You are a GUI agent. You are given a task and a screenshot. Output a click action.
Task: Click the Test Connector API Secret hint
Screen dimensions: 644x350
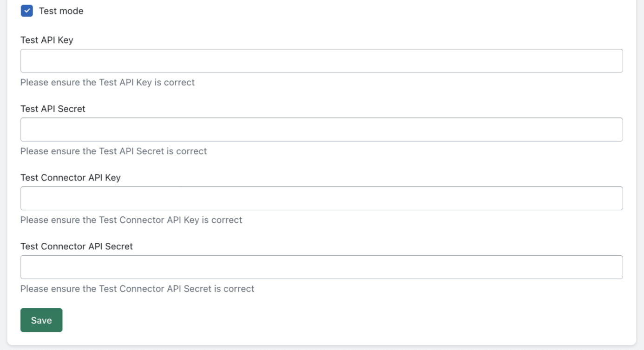137,288
